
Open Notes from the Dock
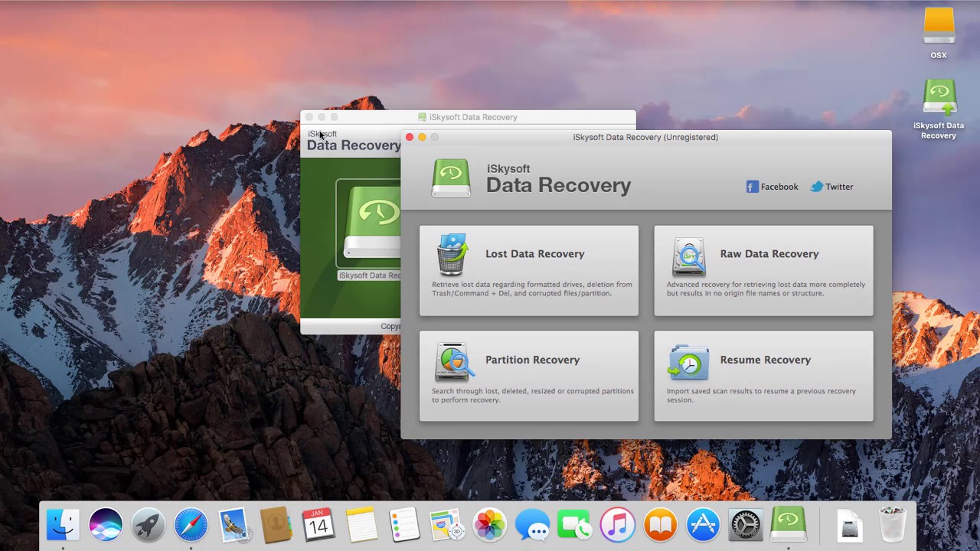361,525
